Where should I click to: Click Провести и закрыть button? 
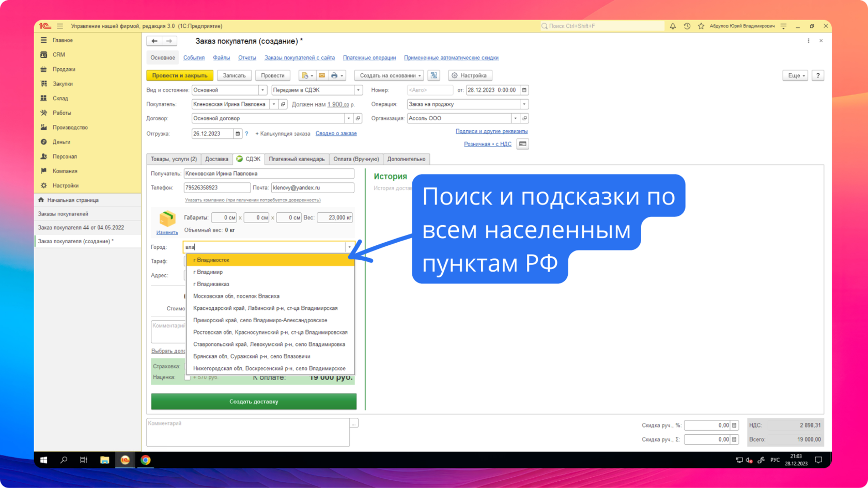click(x=180, y=75)
